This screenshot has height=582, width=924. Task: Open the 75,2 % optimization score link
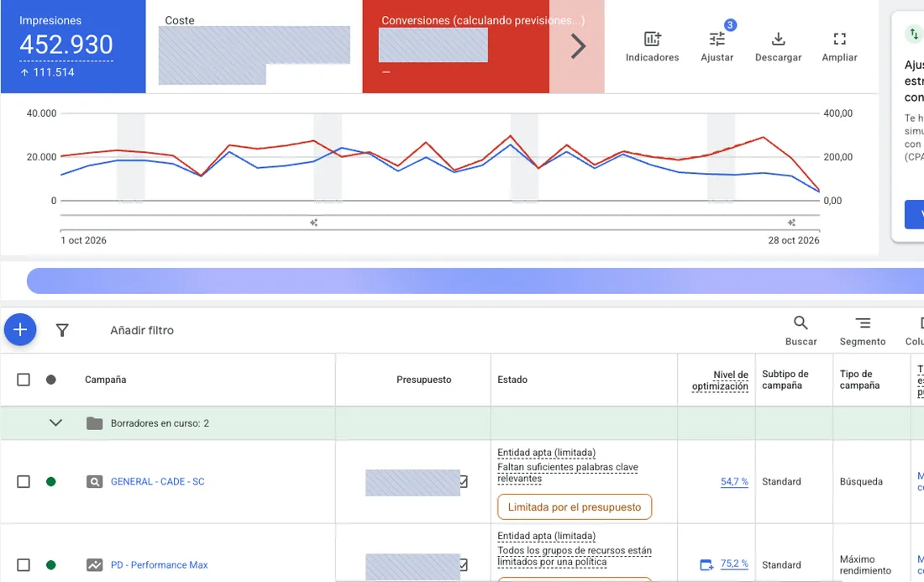[x=734, y=564]
